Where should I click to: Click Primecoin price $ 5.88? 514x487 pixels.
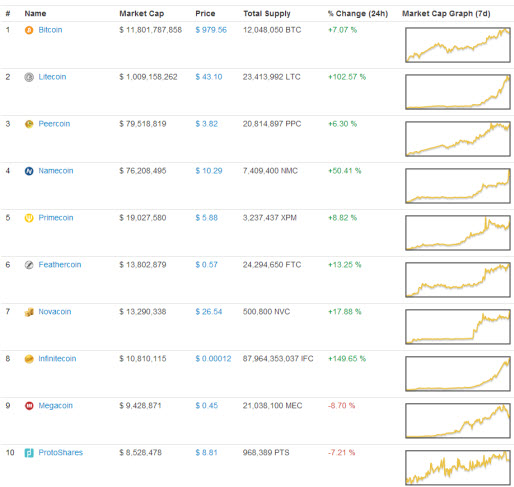207,218
